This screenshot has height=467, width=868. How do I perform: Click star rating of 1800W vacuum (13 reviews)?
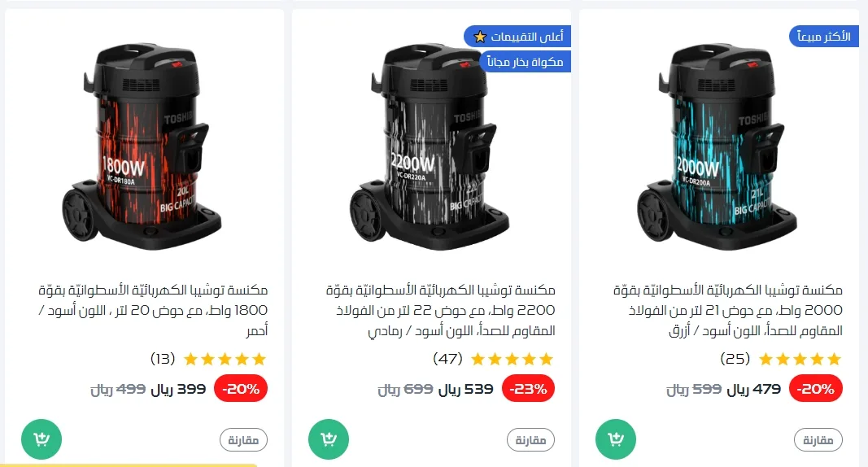tap(225, 359)
